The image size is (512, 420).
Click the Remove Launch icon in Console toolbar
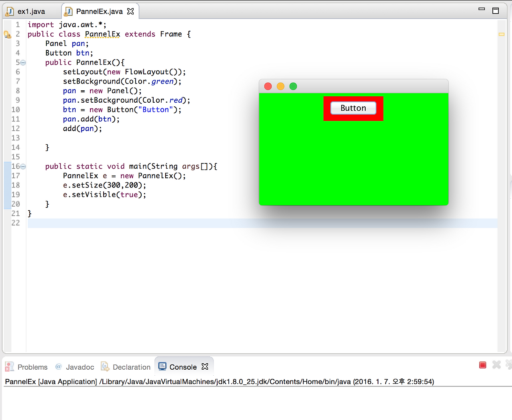(x=496, y=365)
